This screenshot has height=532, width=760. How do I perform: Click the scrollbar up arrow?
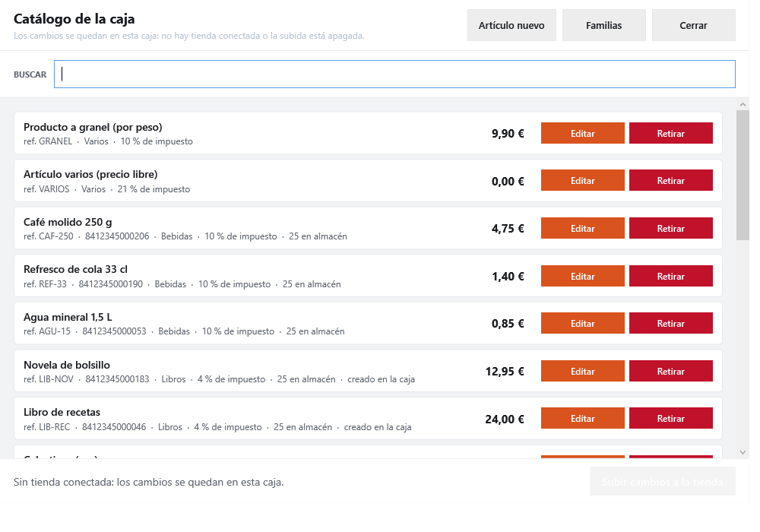[x=743, y=104]
